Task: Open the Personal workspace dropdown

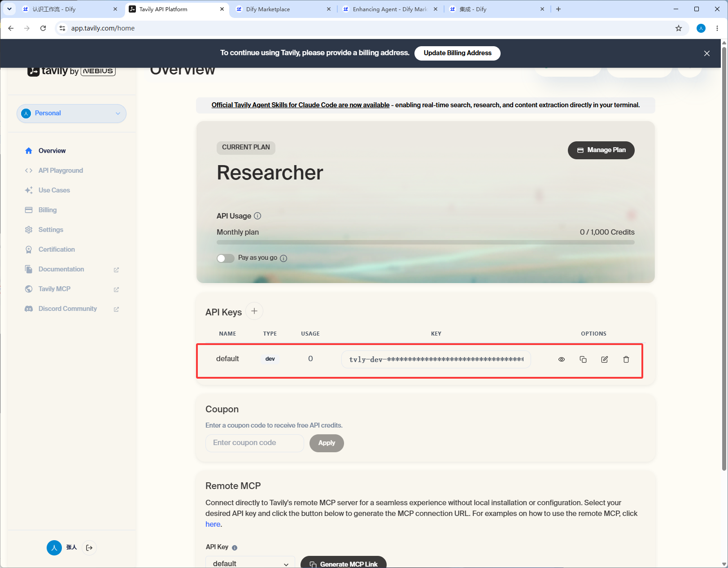Action: [x=71, y=114]
